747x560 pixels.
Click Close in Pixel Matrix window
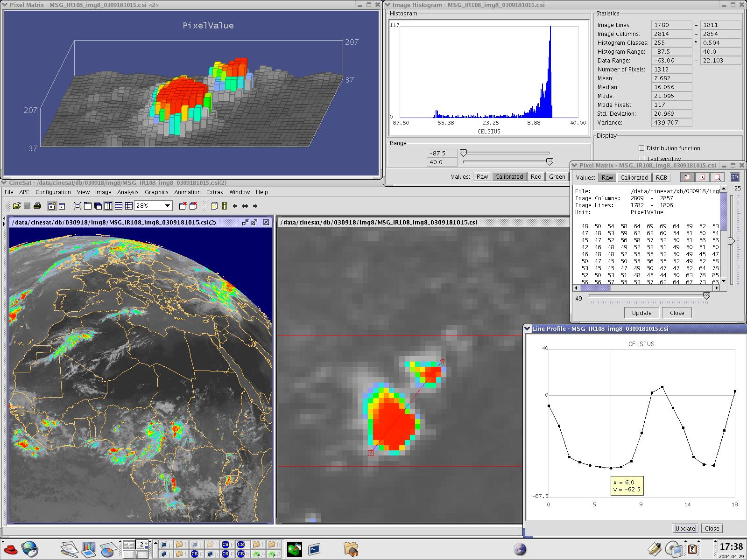677,313
